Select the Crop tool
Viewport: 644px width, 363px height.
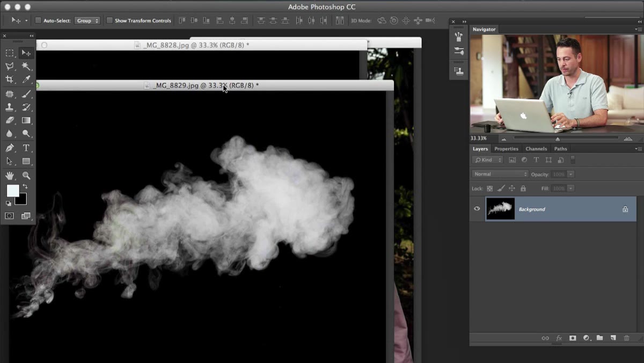tap(10, 79)
